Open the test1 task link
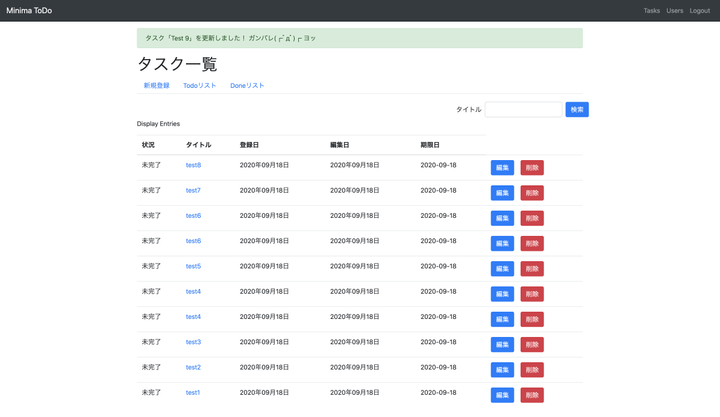720x417 pixels. (193, 393)
